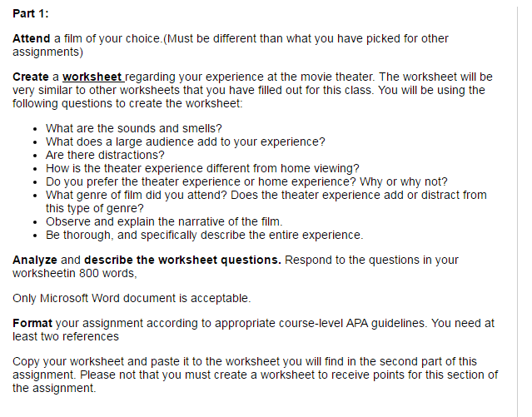Click the bold word "Create"
The height and width of the screenshot is (417, 532).
pos(31,77)
